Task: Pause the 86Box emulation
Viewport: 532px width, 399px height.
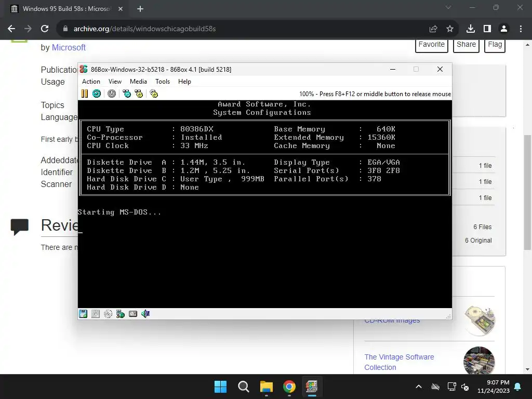Action: point(85,94)
